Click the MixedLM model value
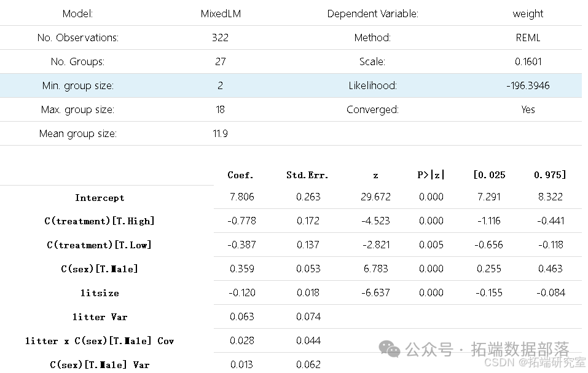 coord(221,14)
